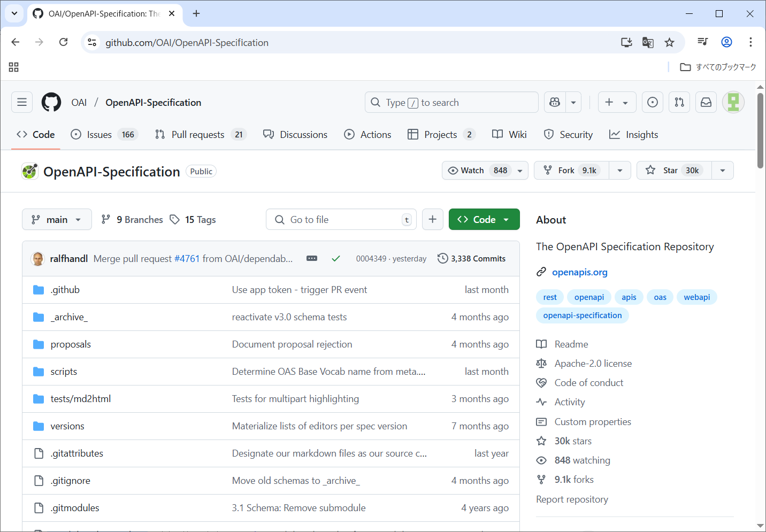The image size is (766, 532).
Task: View the 3,338 Commits history
Action: (471, 258)
